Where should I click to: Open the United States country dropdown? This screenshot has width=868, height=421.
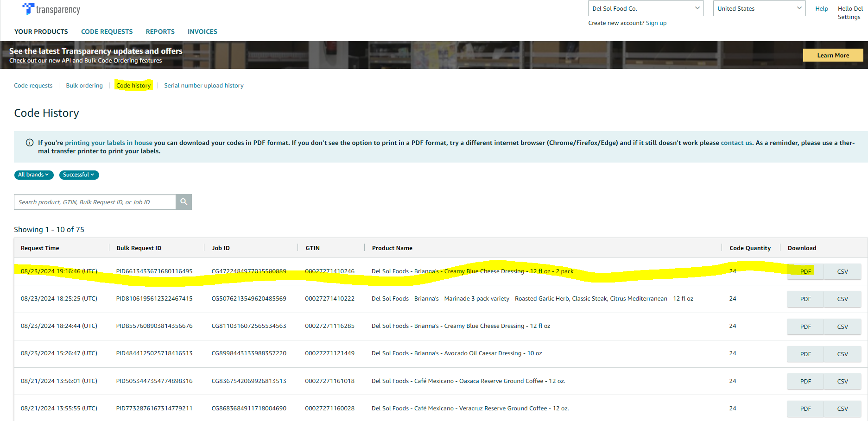click(759, 8)
